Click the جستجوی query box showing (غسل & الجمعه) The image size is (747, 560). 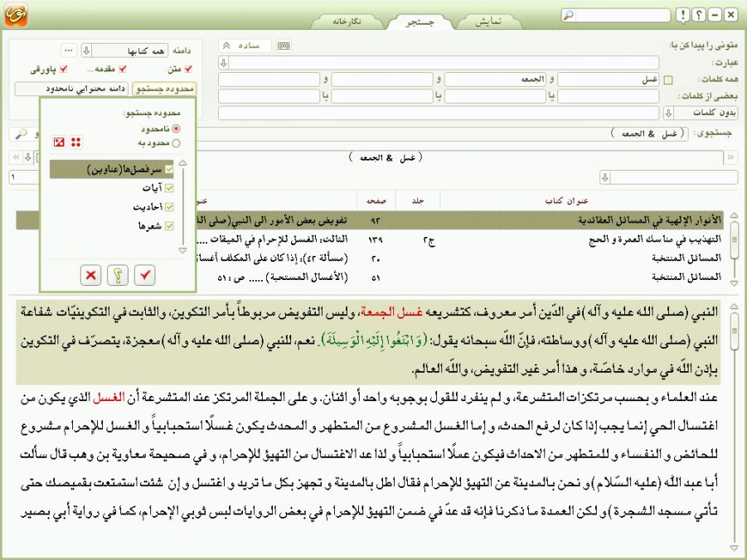tap(443, 134)
